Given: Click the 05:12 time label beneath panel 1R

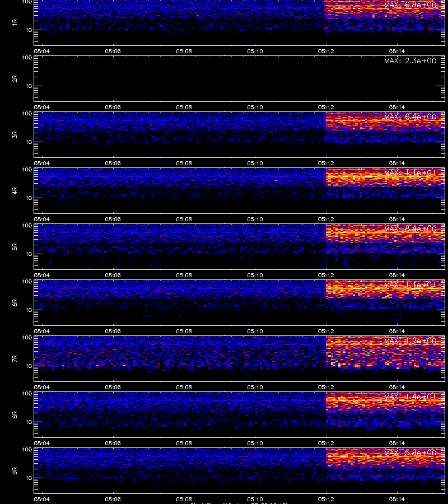Looking at the screenshot, I should click(326, 51).
